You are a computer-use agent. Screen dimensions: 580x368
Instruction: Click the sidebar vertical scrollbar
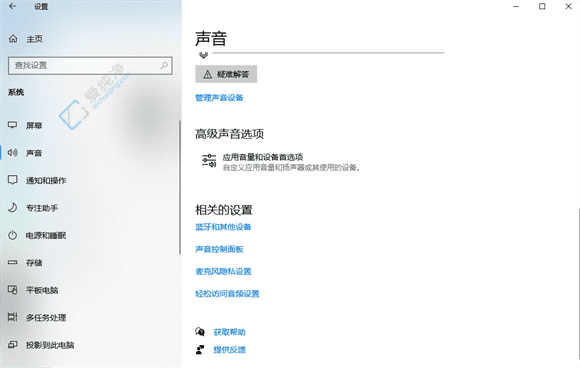click(180, 187)
